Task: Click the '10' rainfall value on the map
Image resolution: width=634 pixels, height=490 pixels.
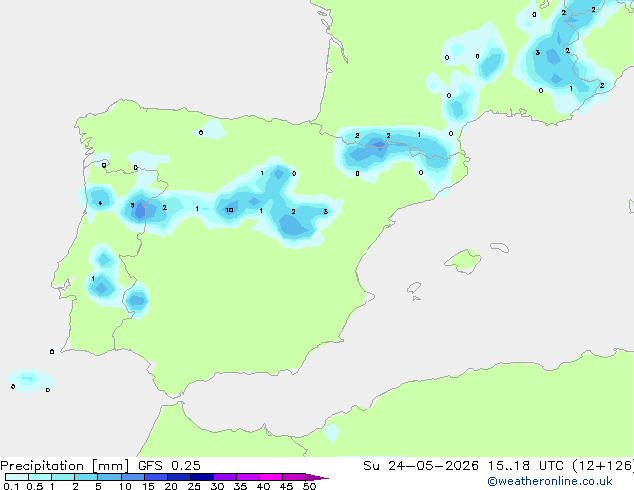Action: pyautogui.click(x=229, y=210)
